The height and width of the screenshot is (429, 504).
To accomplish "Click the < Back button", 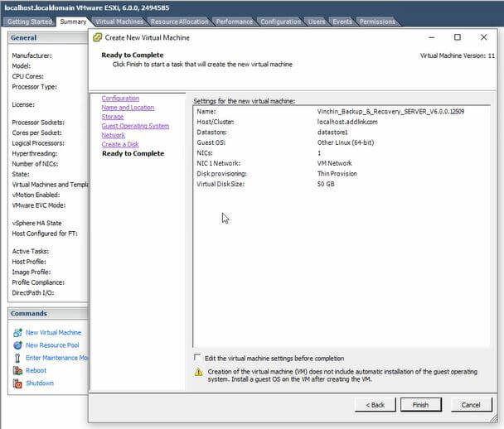I will 376,405.
